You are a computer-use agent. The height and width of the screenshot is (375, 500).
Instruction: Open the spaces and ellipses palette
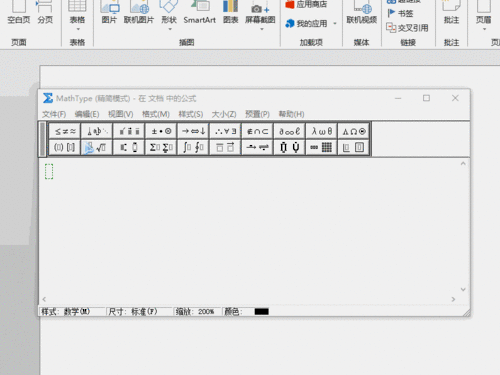pyautogui.click(x=97, y=131)
